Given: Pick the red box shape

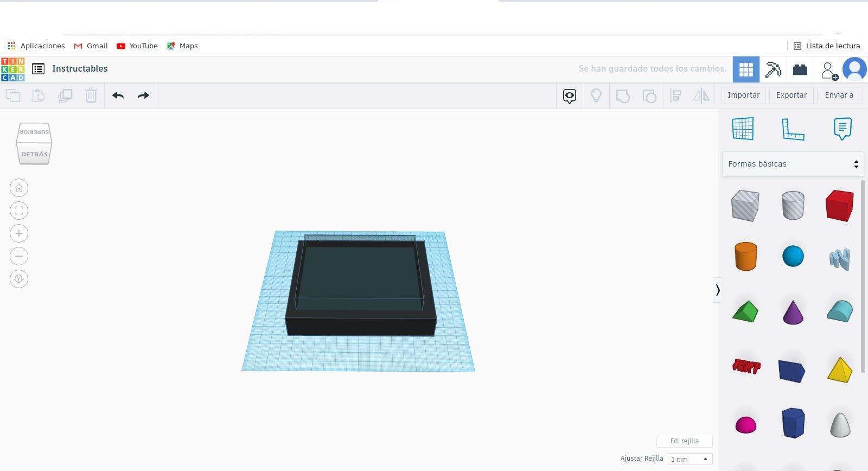Looking at the screenshot, I should point(839,206).
